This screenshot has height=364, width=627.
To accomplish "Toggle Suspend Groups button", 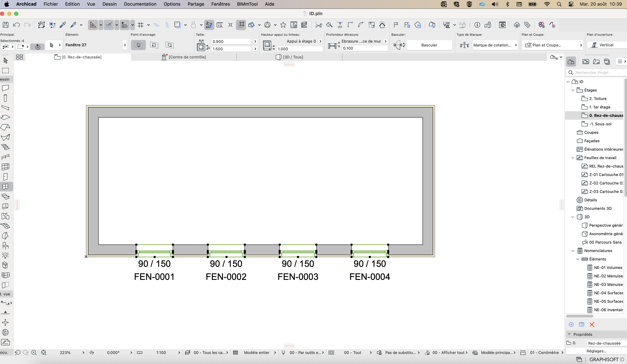I will [241, 25].
